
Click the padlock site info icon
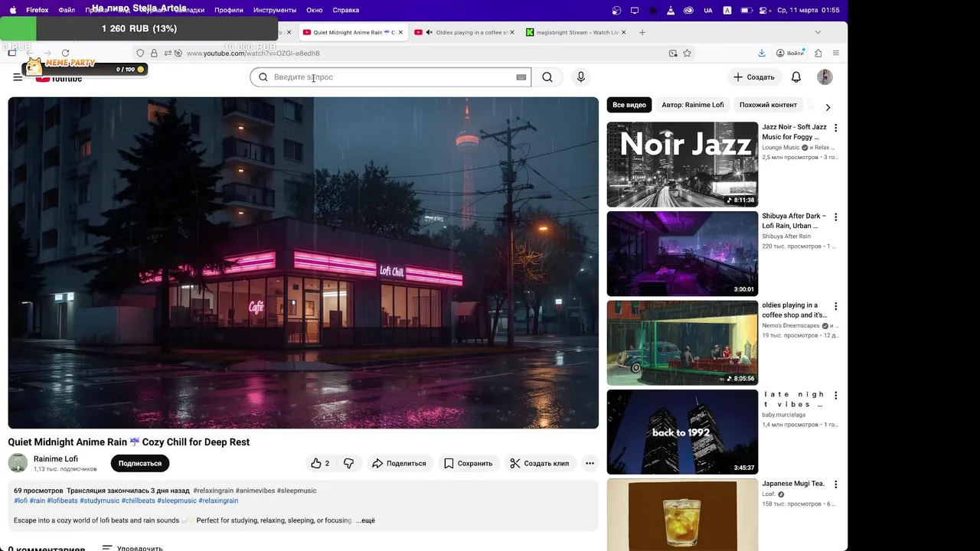pyautogui.click(x=154, y=53)
